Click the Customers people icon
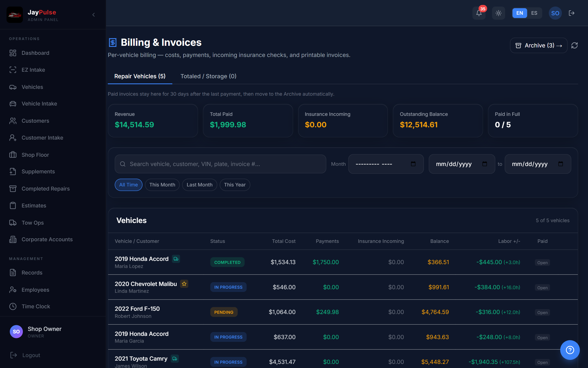The height and width of the screenshot is (368, 588). tap(13, 121)
